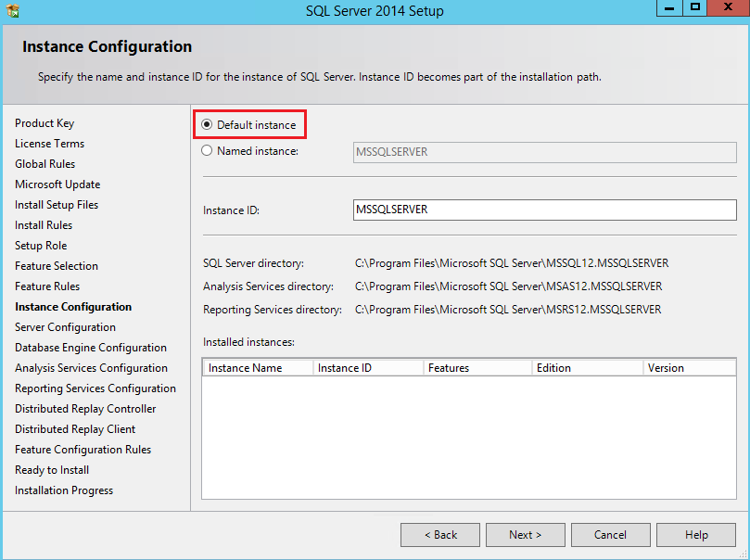The height and width of the screenshot is (560, 750).
Task: Open Help for setup
Action: (696, 535)
